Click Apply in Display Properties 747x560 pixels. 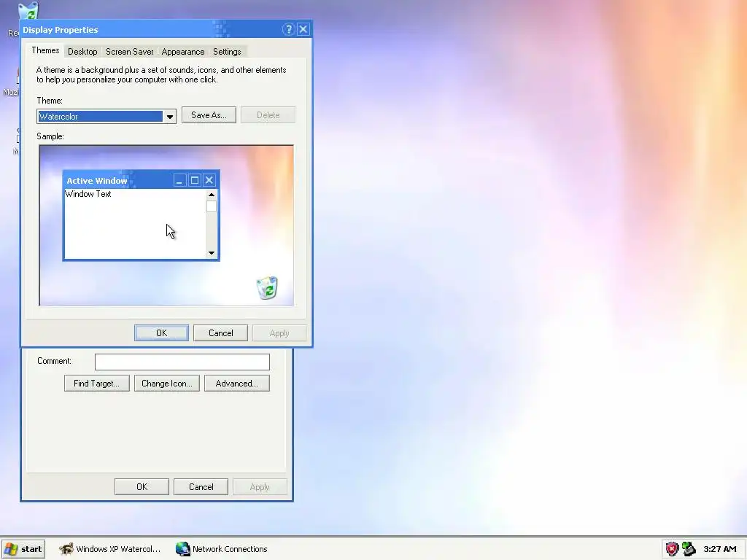[279, 333]
